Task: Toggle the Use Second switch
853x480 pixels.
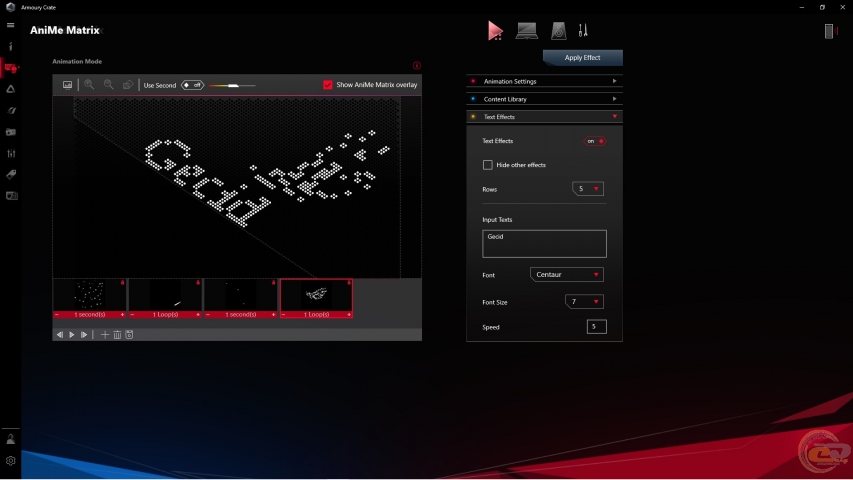Action: [x=193, y=85]
